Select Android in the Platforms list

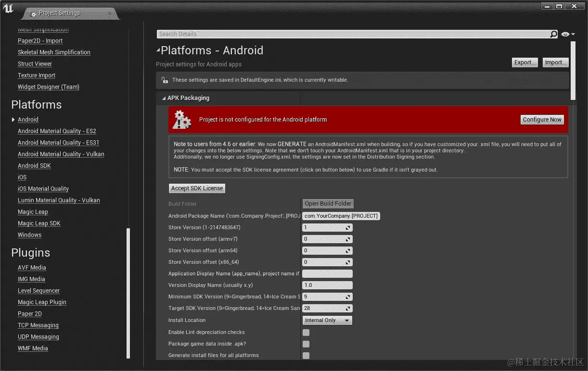click(28, 120)
